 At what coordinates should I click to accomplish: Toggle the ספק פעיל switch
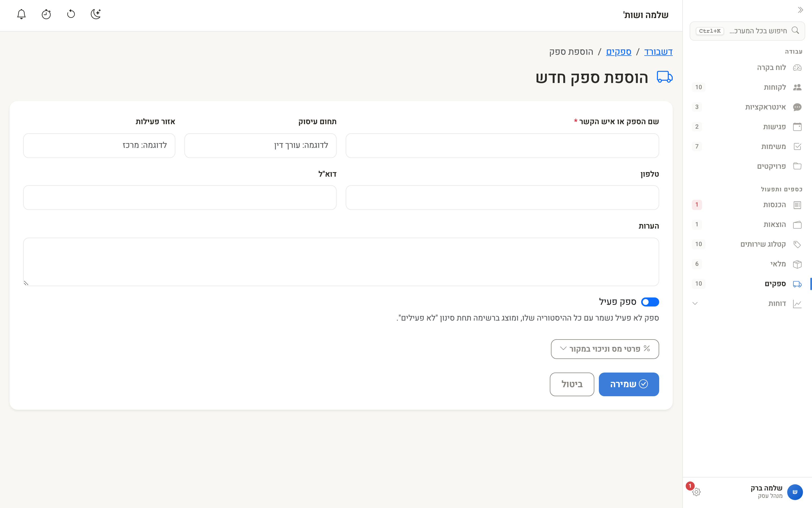click(650, 302)
